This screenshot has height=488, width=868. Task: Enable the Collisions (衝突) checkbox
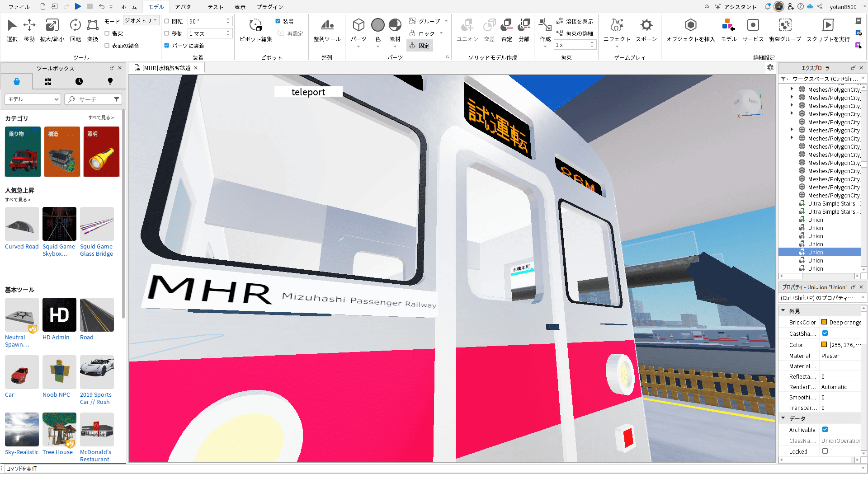[x=107, y=33]
